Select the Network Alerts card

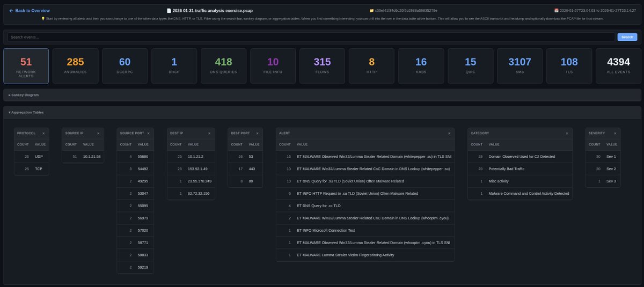[x=26, y=66]
